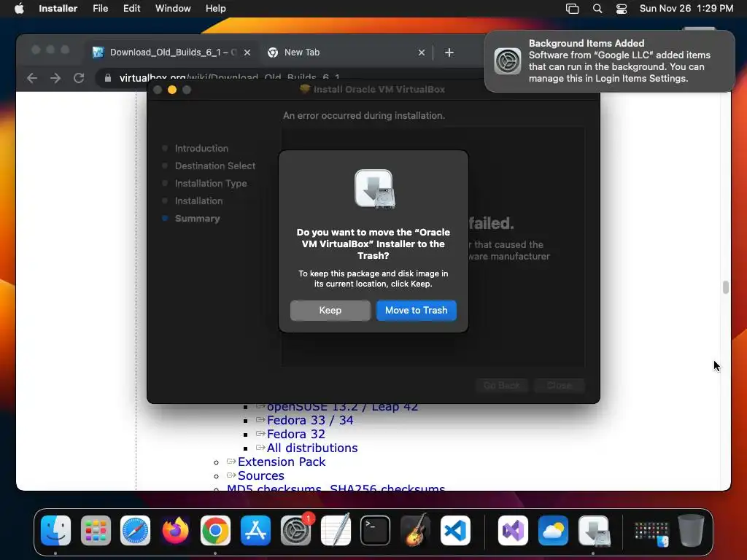Open the cloud weather app in Dock
Screen dimensions: 747x560
click(553, 530)
